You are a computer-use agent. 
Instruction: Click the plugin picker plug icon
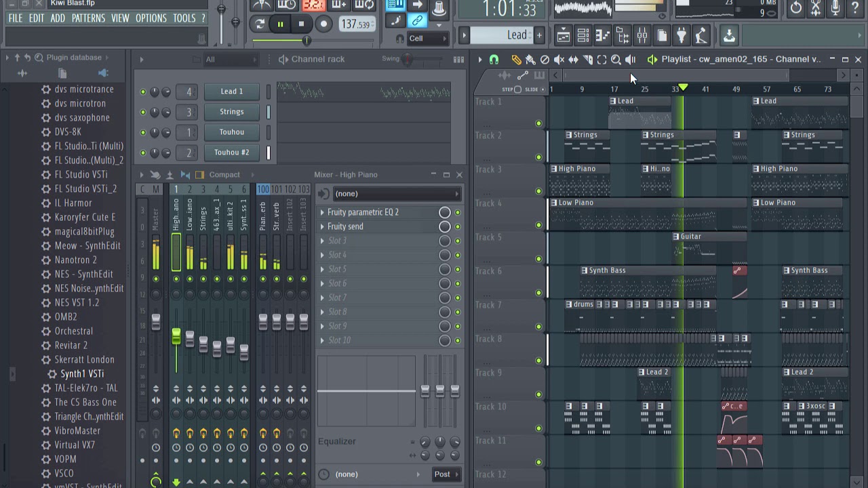coord(682,35)
